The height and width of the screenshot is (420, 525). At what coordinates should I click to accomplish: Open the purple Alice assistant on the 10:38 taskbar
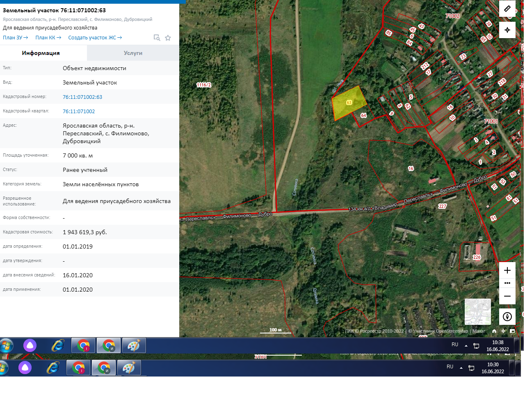pos(30,345)
